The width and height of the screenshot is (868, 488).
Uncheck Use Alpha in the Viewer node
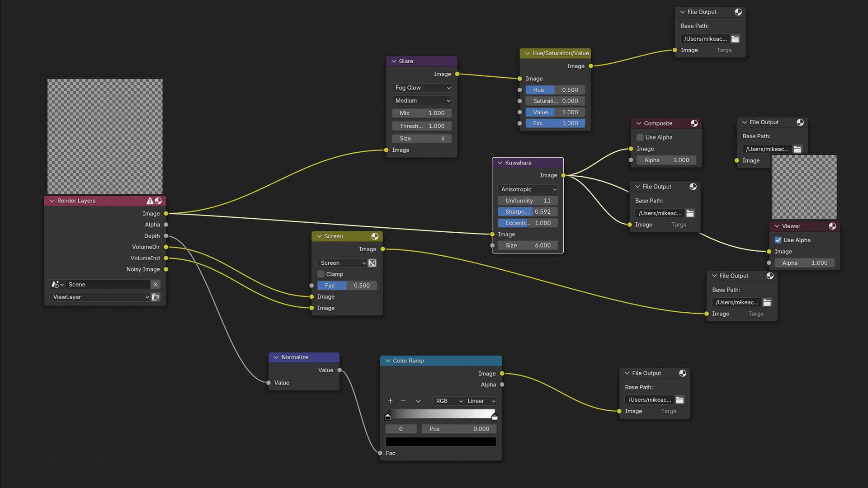coord(778,240)
